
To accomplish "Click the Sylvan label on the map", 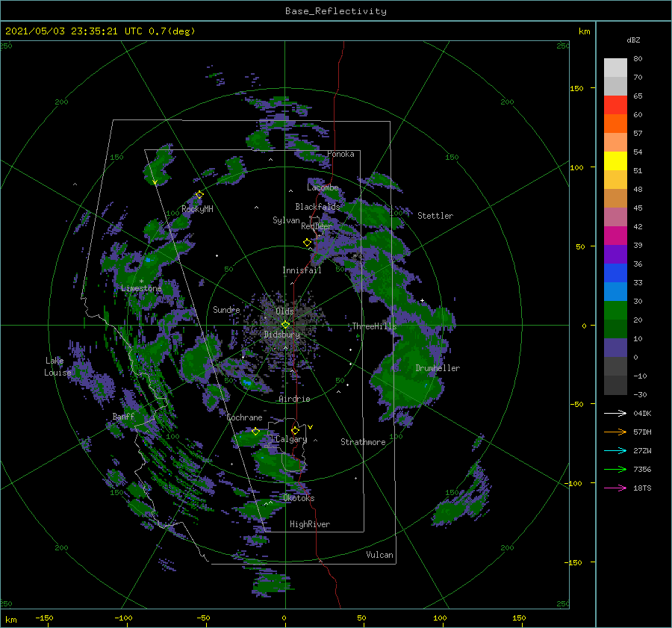I will click(x=286, y=220).
